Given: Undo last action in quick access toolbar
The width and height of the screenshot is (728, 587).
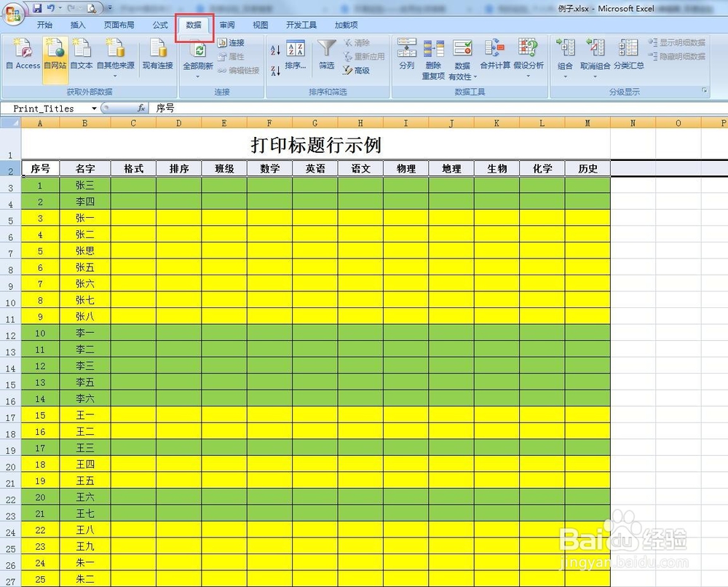Looking at the screenshot, I should tap(51, 8).
